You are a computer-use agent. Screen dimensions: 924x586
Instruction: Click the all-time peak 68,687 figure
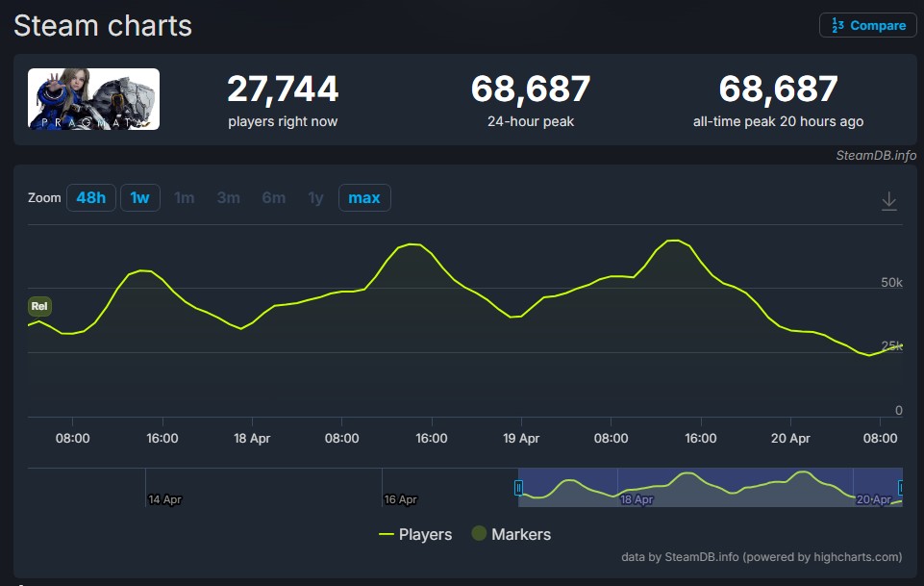pyautogui.click(x=778, y=89)
